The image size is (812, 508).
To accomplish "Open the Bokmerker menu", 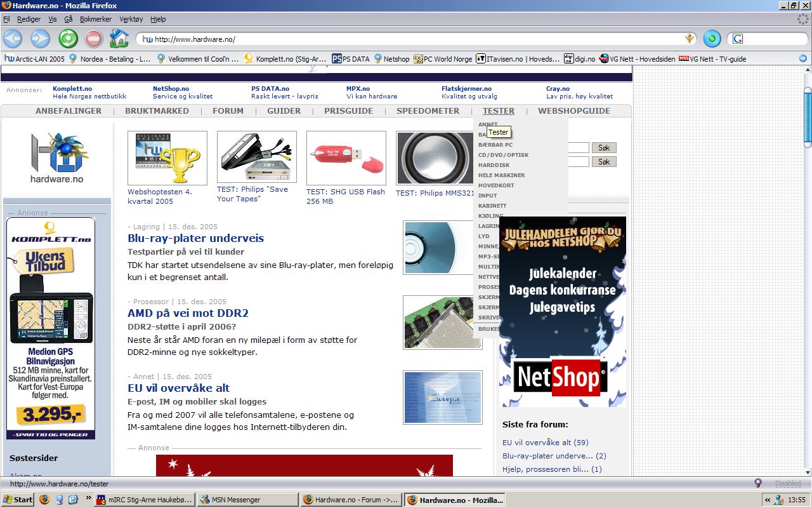I will tap(96, 20).
